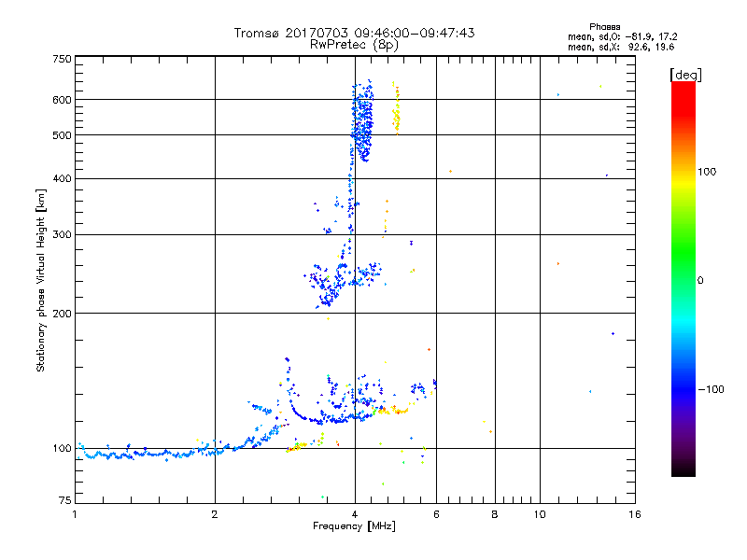Click the y-axis tick label '500'
Viewport: 747px width, 560px height.
63,135
